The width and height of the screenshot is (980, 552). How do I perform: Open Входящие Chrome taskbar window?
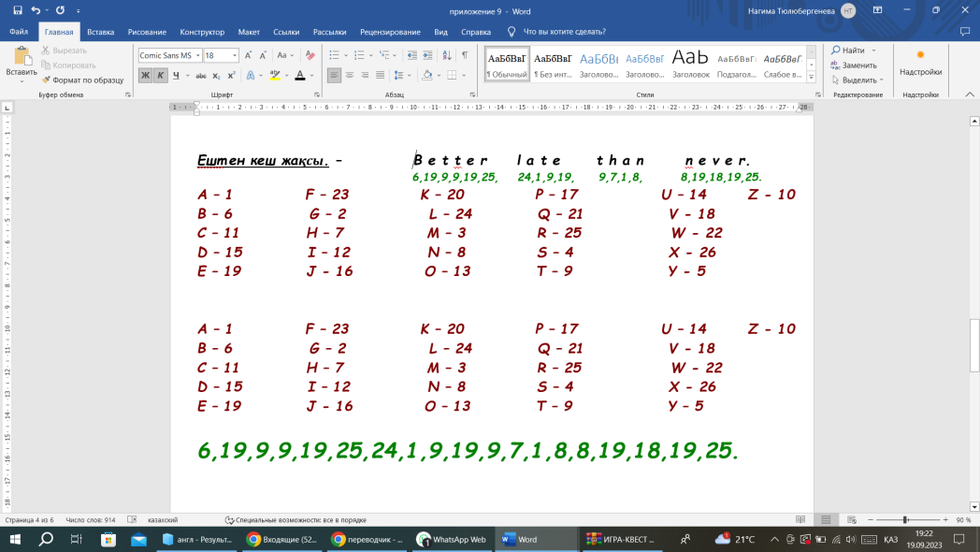(x=281, y=539)
